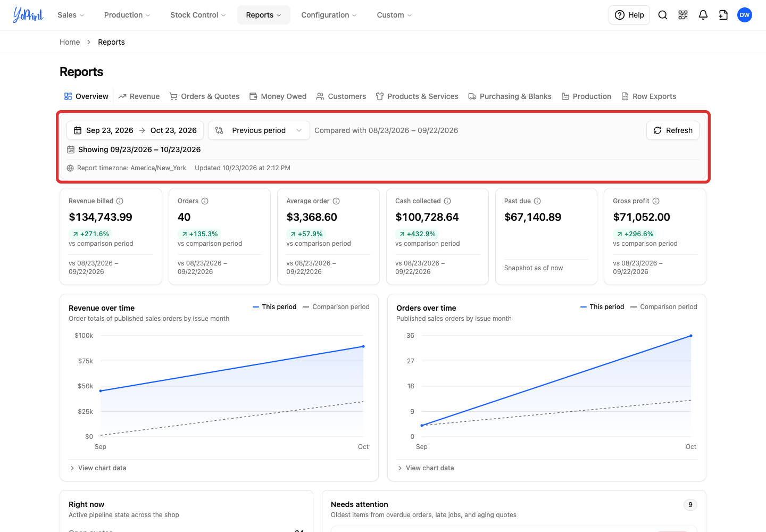Show info for Gross profit
766x532 pixels.
(656, 201)
